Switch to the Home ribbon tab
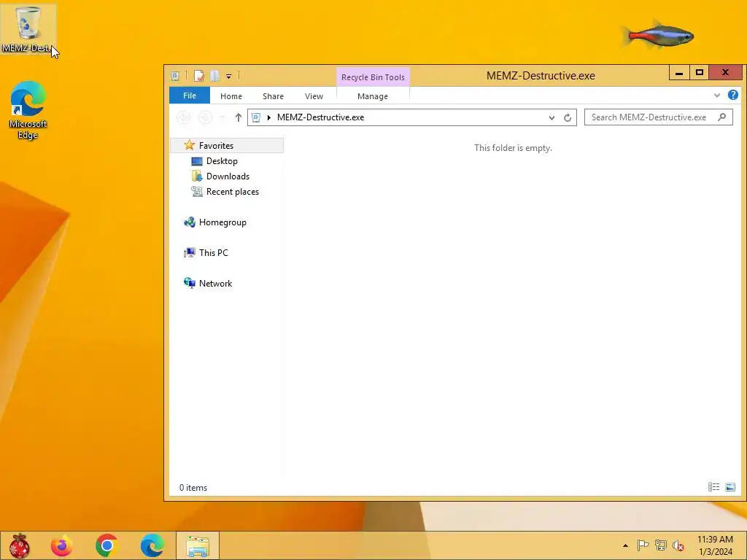This screenshot has width=747, height=560. (231, 96)
